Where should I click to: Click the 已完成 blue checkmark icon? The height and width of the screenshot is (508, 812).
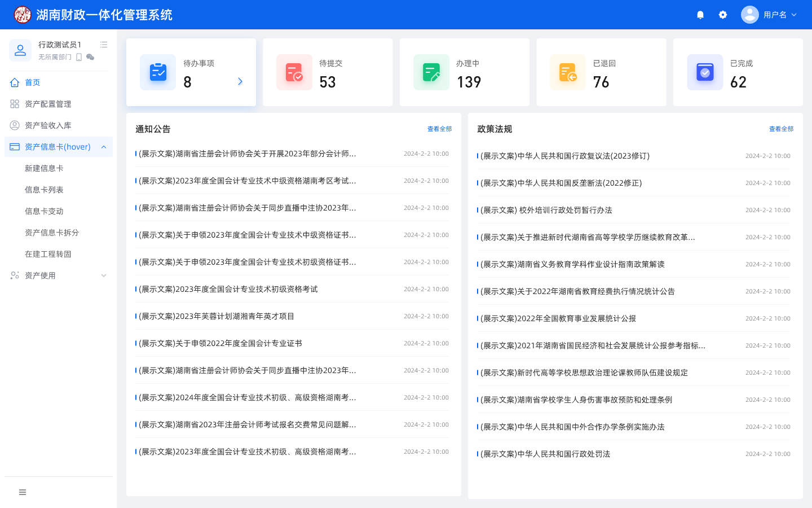coord(705,72)
